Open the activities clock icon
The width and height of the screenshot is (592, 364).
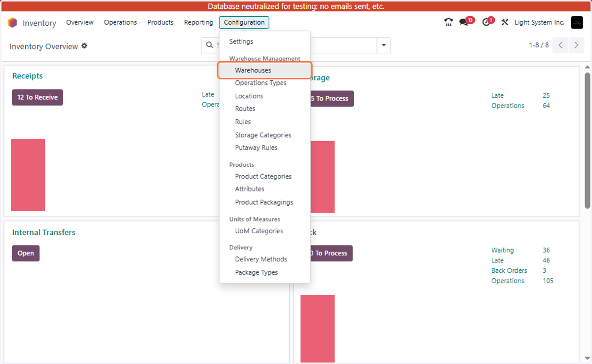(486, 22)
